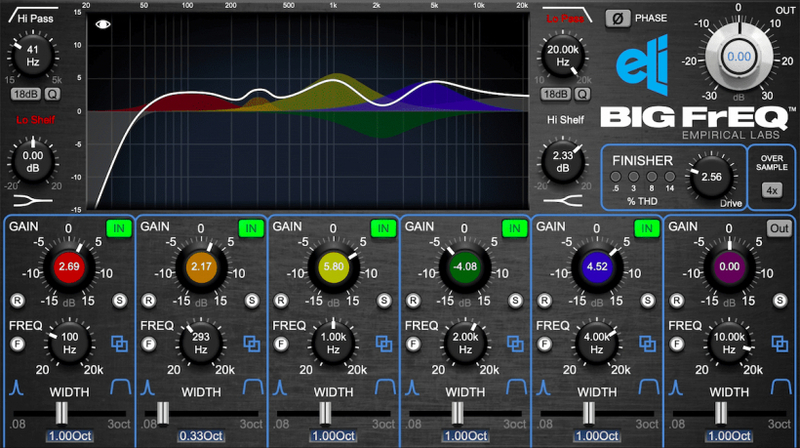
Task: Toggle Lo Pass 18dB slope button
Action: tap(556, 94)
